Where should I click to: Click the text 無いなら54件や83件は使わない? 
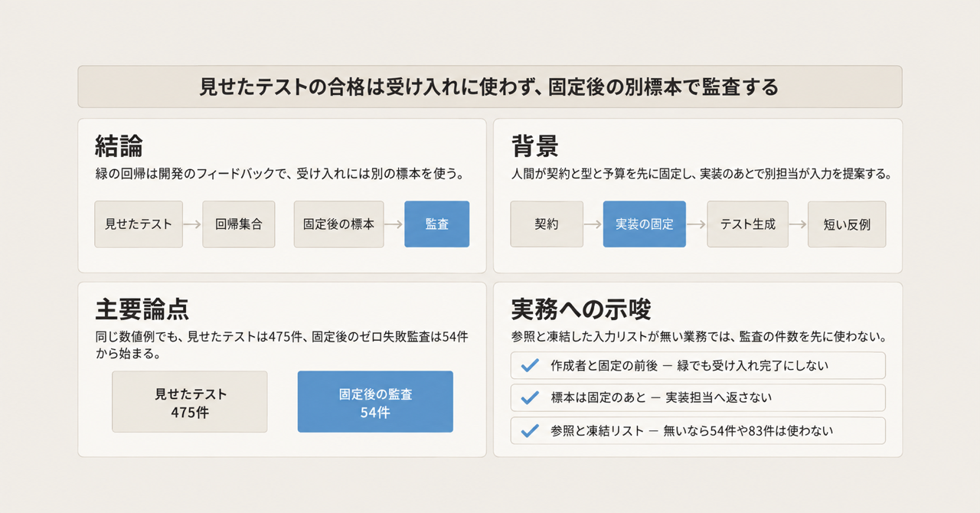[748, 431]
